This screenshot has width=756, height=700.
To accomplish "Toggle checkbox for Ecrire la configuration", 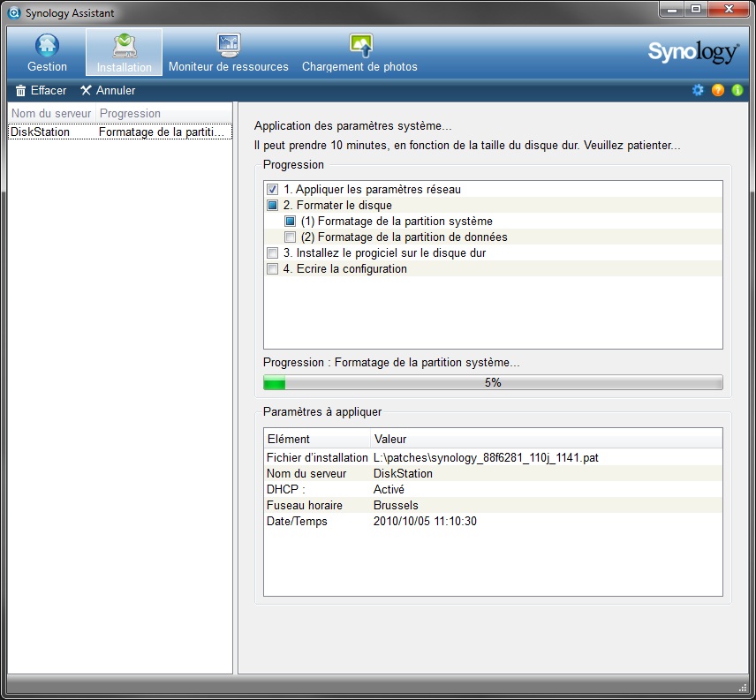I will pos(272,269).
